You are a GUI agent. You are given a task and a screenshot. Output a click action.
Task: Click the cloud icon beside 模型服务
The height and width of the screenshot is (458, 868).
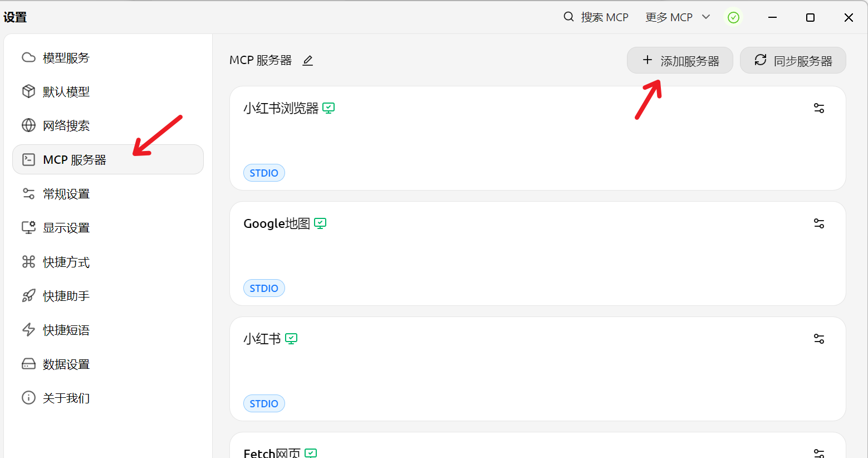pos(28,57)
